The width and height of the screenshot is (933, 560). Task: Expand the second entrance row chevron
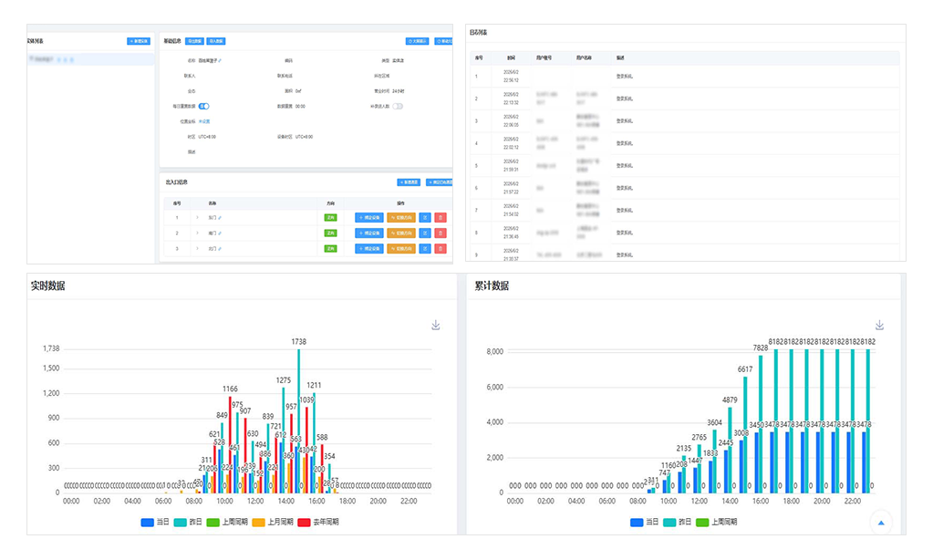[x=198, y=233]
